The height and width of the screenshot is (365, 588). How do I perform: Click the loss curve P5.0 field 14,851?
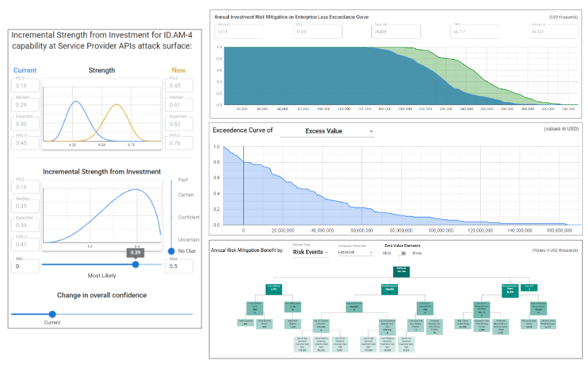coord(317,32)
